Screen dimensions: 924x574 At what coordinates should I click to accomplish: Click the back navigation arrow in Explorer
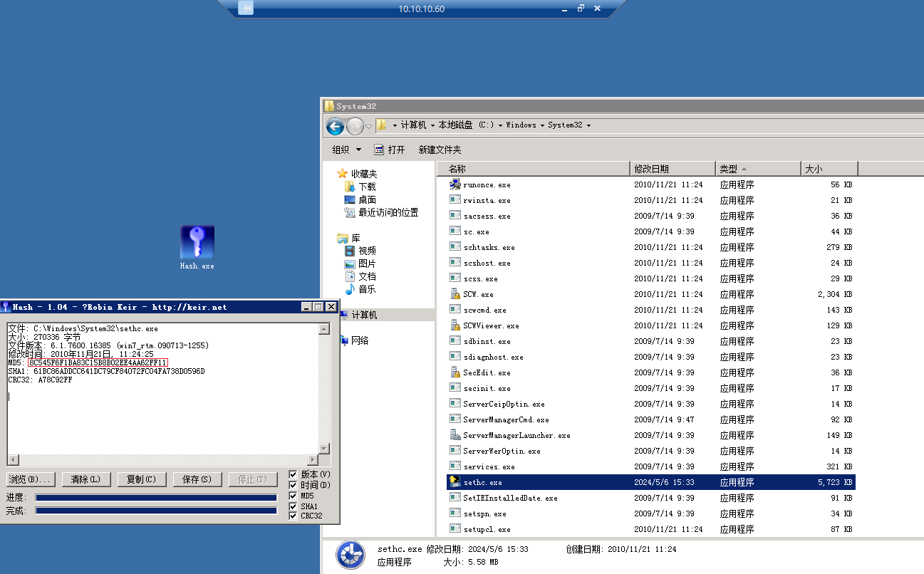(x=335, y=126)
